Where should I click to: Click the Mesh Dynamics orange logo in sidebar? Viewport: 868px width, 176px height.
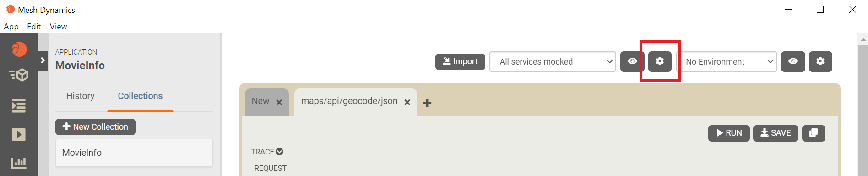pyautogui.click(x=19, y=49)
